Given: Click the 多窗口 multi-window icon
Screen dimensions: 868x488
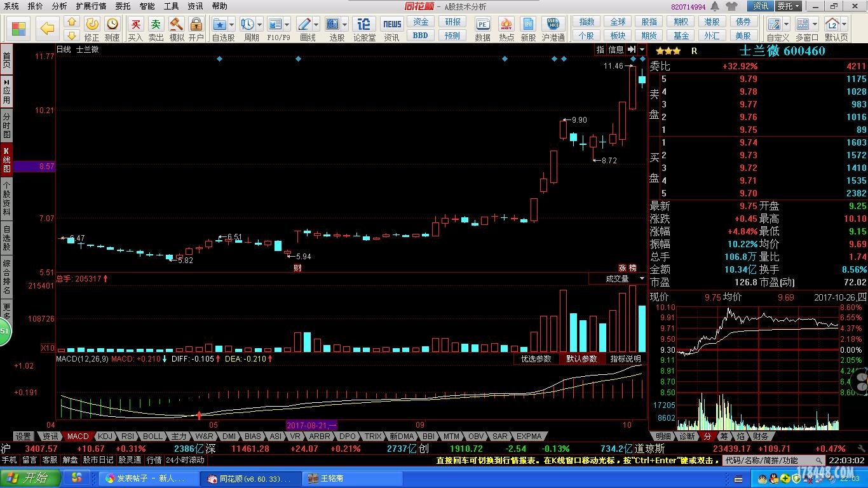Looking at the screenshot, I should [x=803, y=24].
